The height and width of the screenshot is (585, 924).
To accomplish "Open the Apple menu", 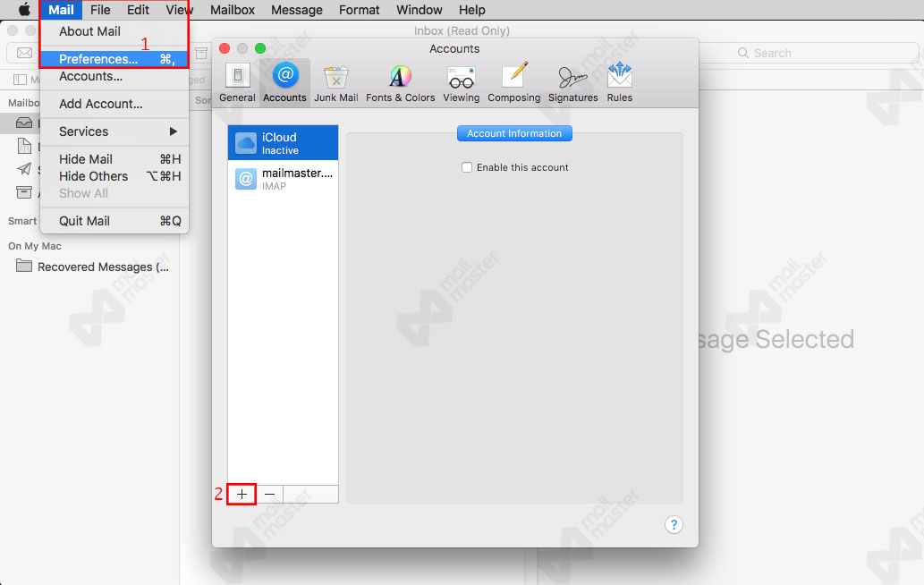I will [x=24, y=10].
